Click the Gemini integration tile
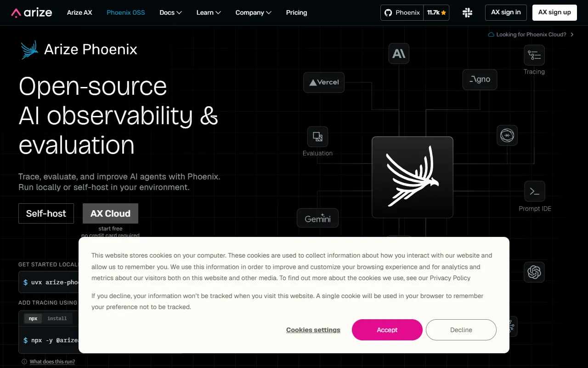This screenshot has height=368, width=588. click(318, 218)
